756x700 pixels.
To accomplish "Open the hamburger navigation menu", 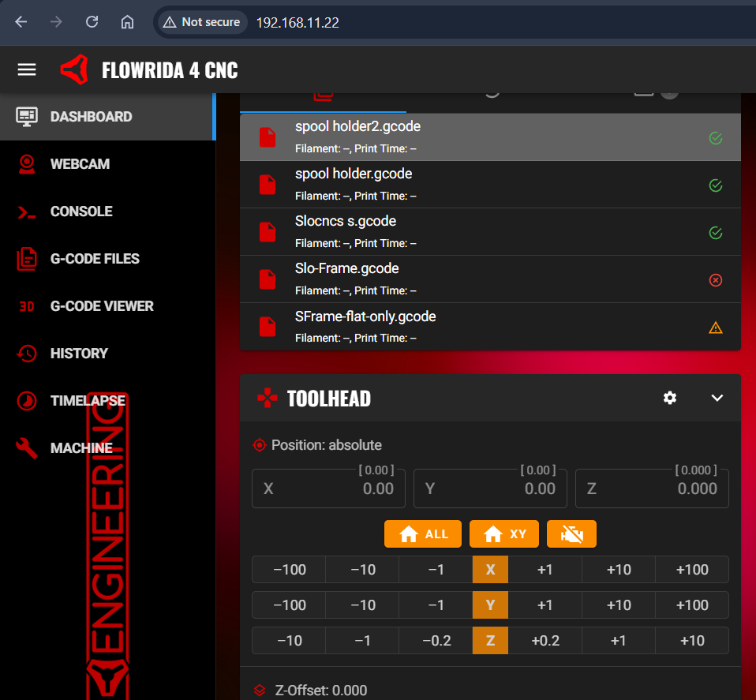I will click(x=27, y=70).
